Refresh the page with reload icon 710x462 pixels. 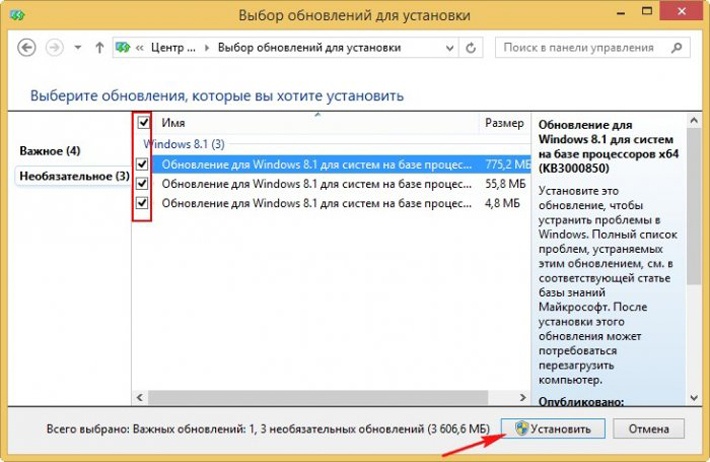[x=471, y=48]
